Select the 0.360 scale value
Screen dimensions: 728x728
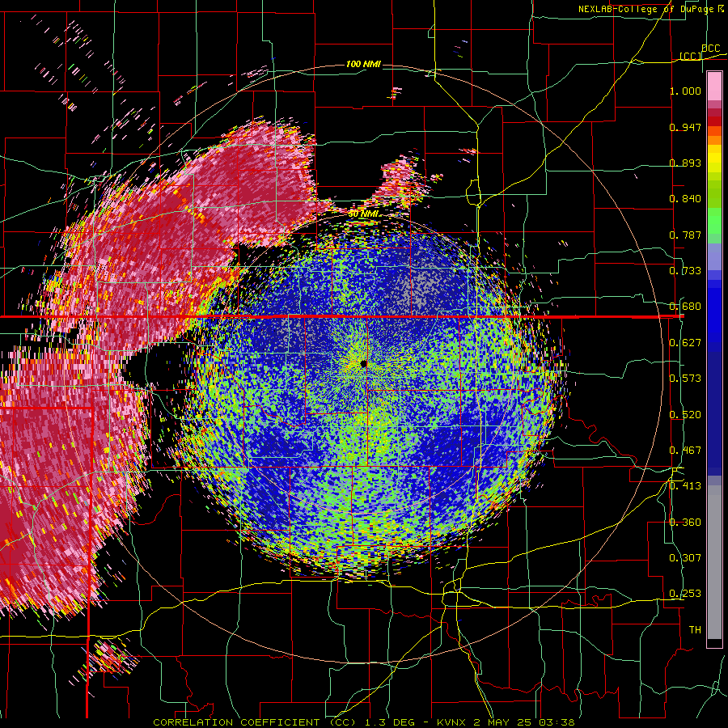[x=685, y=523]
